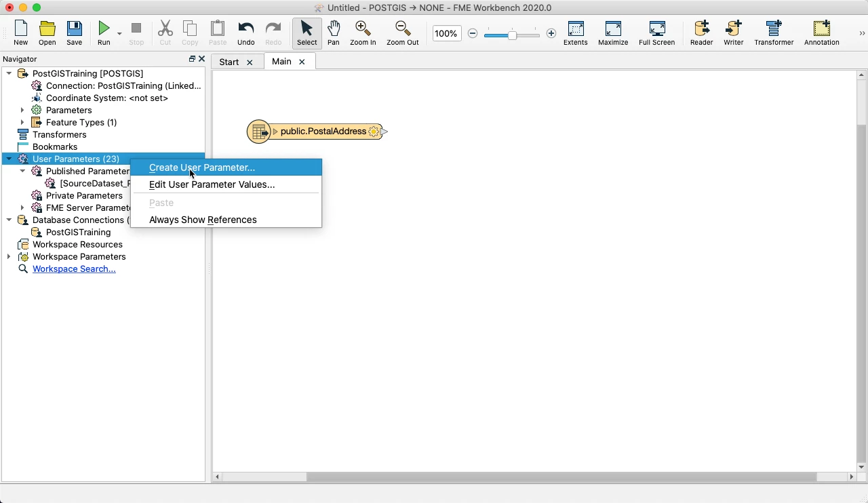
Task: Click the plus button beside zoom slider
Action: [551, 33]
